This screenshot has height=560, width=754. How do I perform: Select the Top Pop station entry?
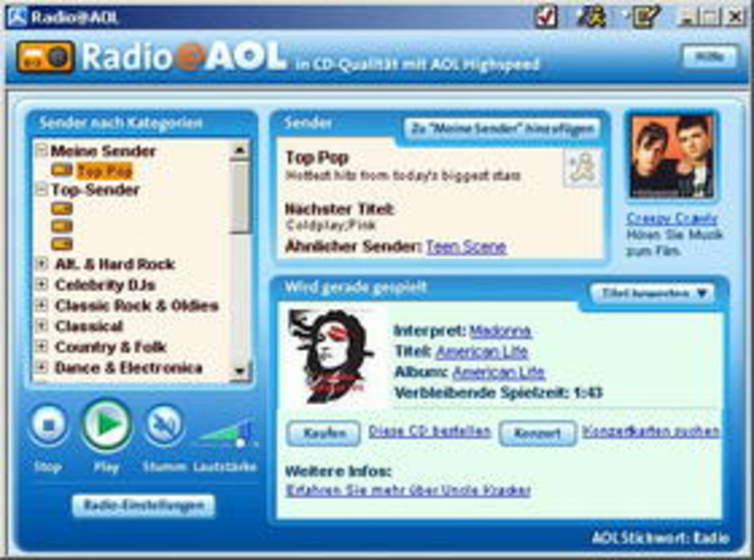pos(105,170)
